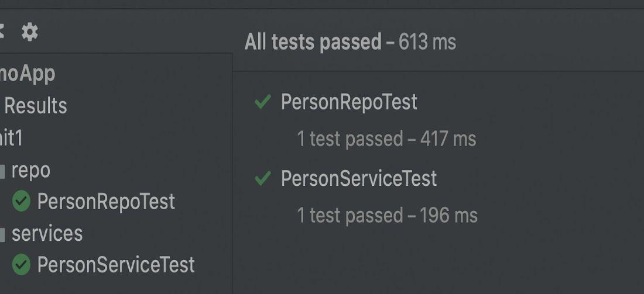Select PersonRepoTest in the test tree
This screenshot has height=294, width=644.
pyautogui.click(x=105, y=202)
